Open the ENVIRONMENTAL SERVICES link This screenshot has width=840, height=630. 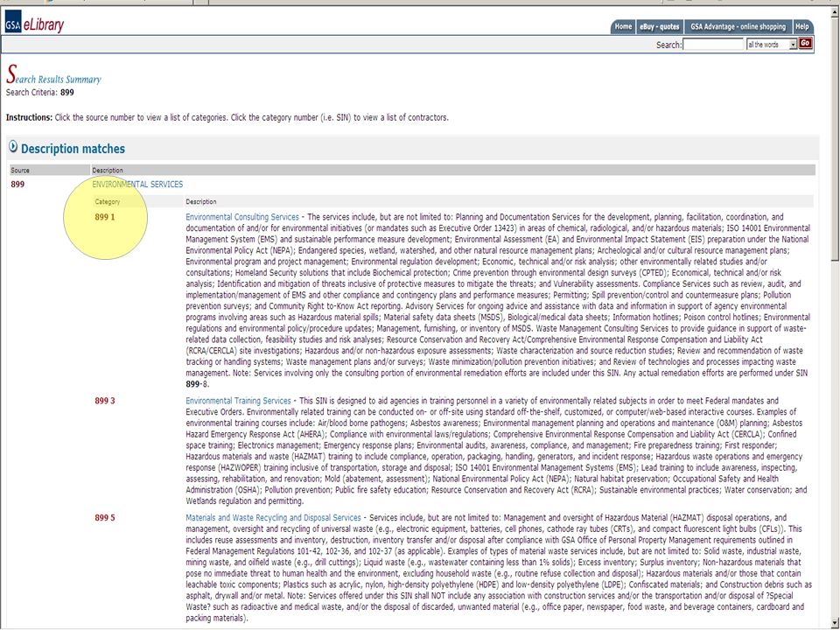[x=137, y=185]
